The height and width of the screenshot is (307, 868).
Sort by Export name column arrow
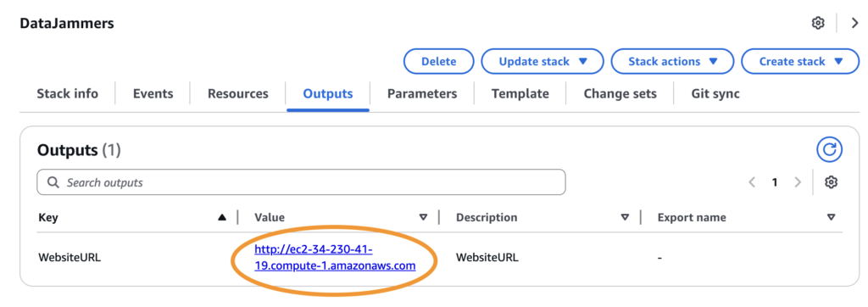[831, 218]
